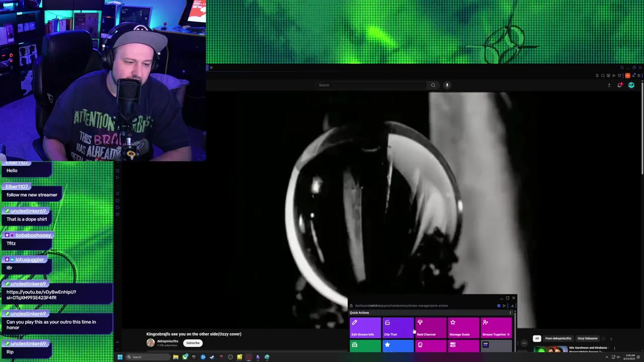Screen dimensions: 644x362
Task: Click the Opera GX taskbar icon
Action: [x=249, y=357]
